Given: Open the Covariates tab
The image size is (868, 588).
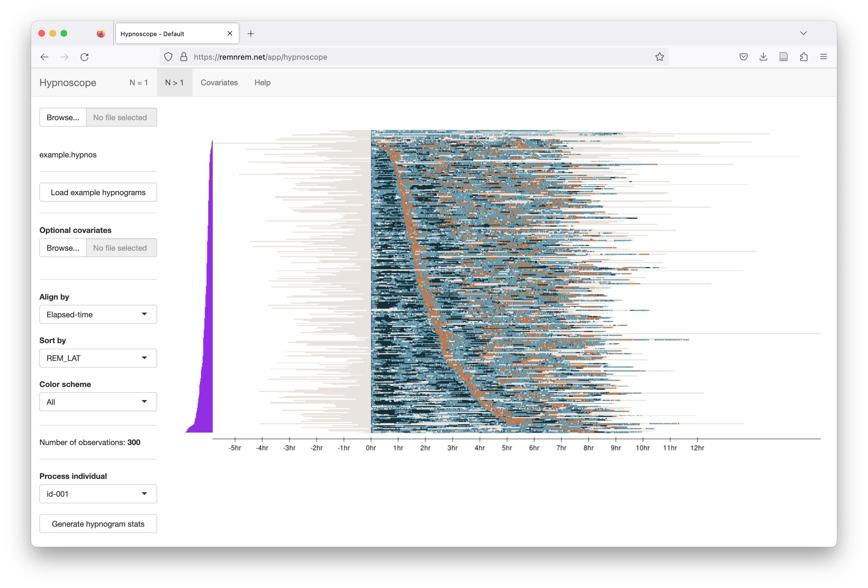Looking at the screenshot, I should [219, 82].
